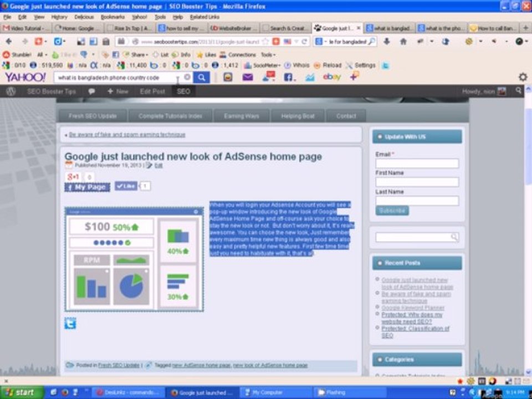Open previous post 'Be aware of fake and spam earning technique'
This screenshot has width=532, height=399.
click(x=127, y=135)
